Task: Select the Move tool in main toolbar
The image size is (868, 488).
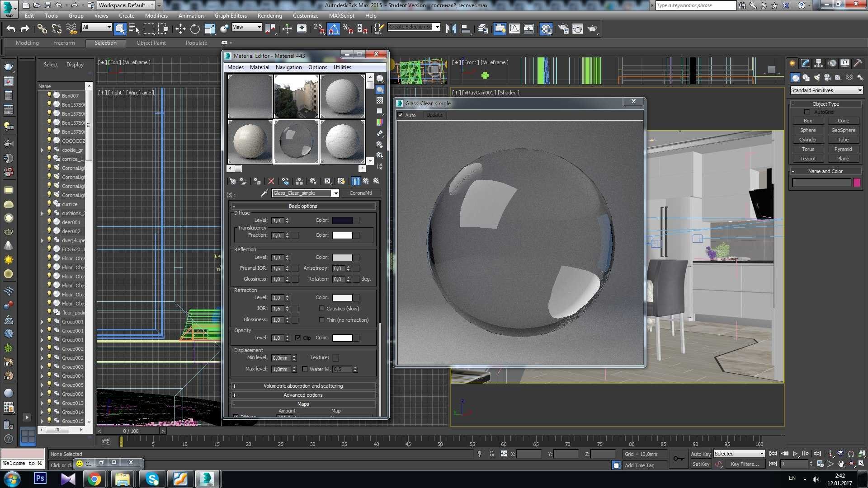Action: [180, 29]
